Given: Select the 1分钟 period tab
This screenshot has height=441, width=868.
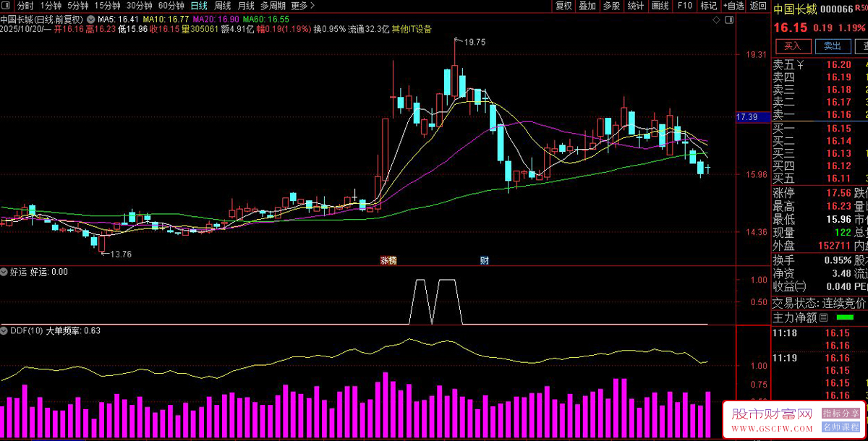Looking at the screenshot, I should coord(51,6).
